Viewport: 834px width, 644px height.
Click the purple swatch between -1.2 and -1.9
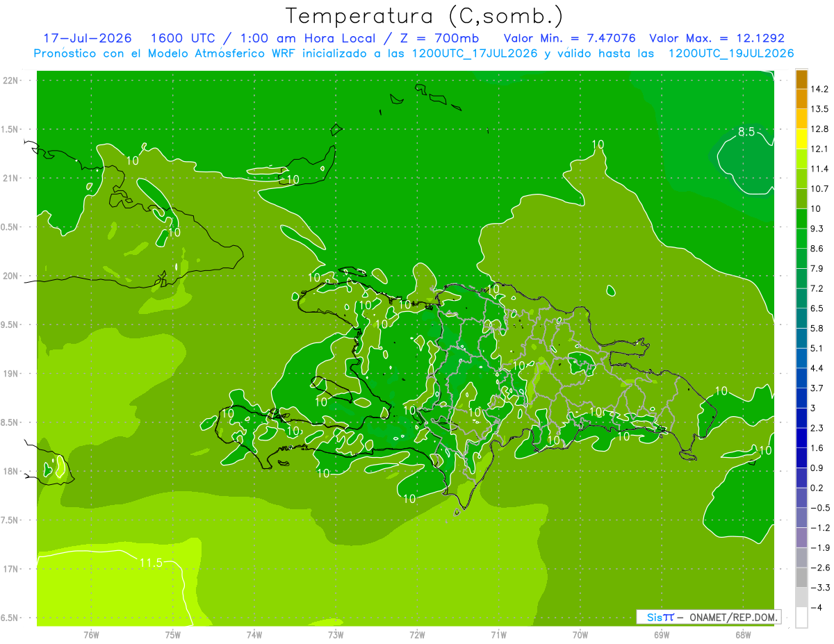point(801,538)
